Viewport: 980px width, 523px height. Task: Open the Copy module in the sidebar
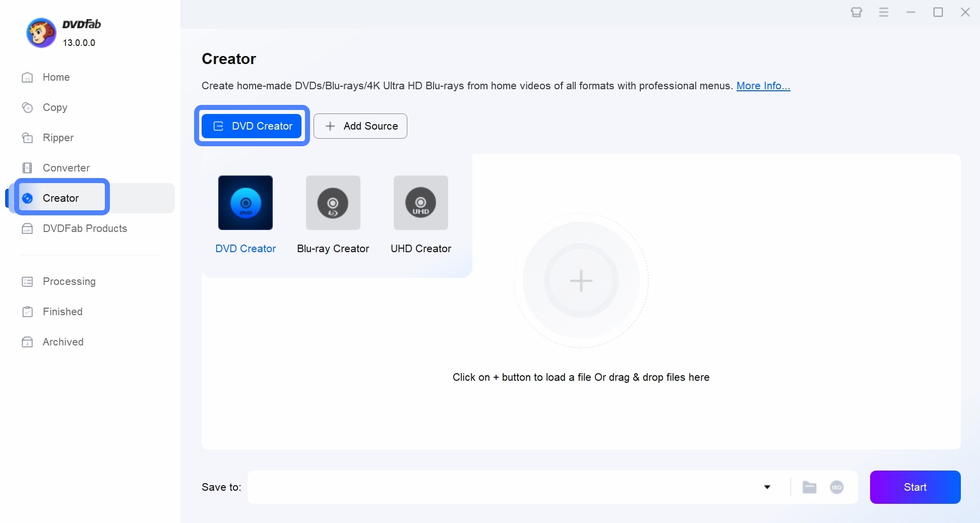(x=54, y=107)
